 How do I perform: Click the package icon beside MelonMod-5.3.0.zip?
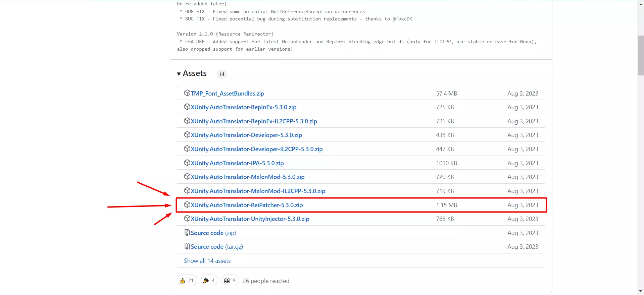click(x=187, y=176)
